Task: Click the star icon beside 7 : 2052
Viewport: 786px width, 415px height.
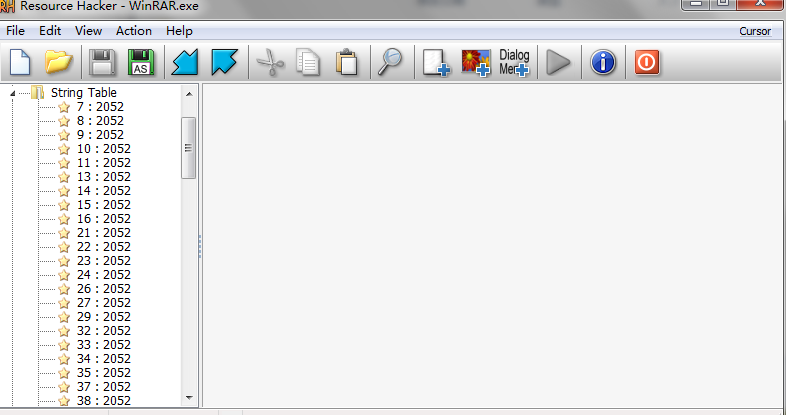Action: [x=64, y=107]
